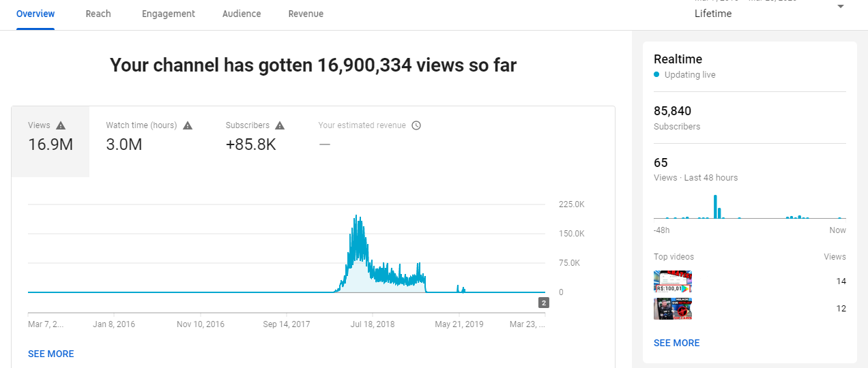Click the 75.0K y-axis label
The width and height of the screenshot is (868, 368).
570,263
